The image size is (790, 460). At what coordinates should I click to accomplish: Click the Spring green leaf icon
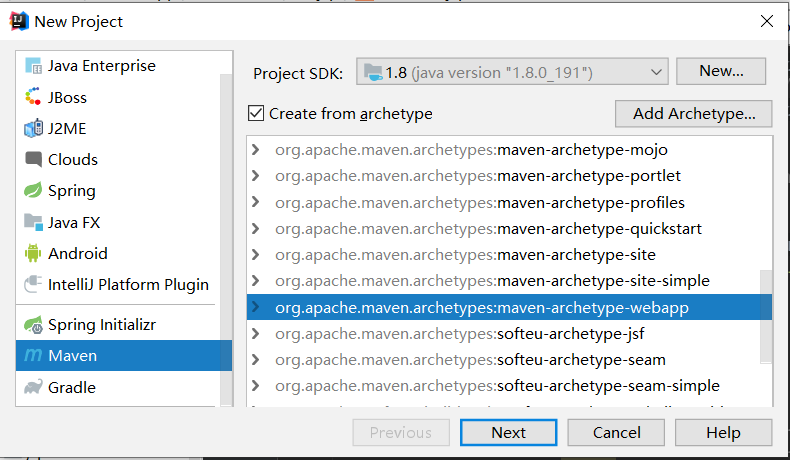point(33,190)
